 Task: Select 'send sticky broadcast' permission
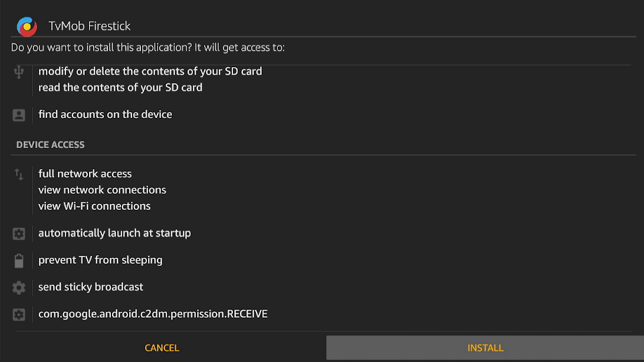[x=91, y=287]
